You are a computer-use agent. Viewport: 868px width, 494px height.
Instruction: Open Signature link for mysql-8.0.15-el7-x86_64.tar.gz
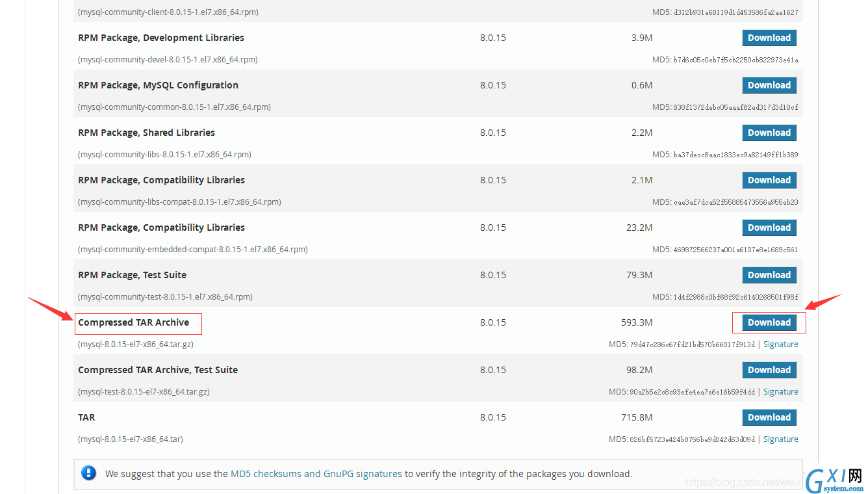[x=781, y=344]
